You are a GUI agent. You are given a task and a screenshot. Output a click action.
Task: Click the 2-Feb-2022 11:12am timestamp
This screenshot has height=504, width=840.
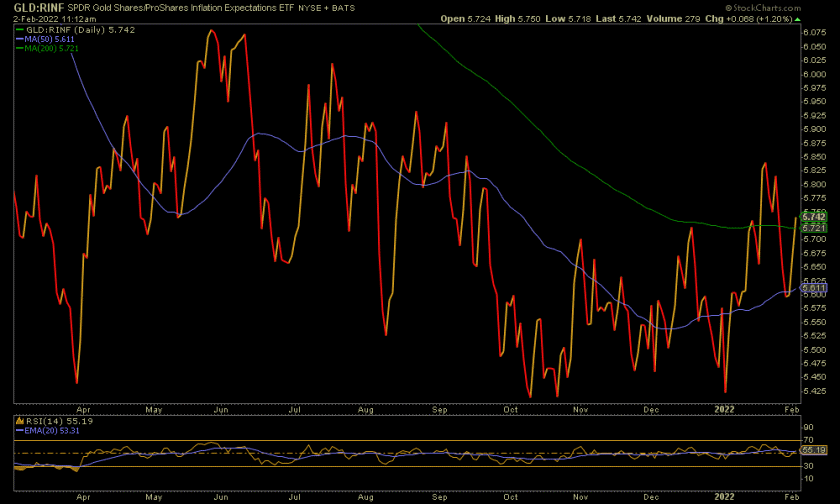pos(43,19)
